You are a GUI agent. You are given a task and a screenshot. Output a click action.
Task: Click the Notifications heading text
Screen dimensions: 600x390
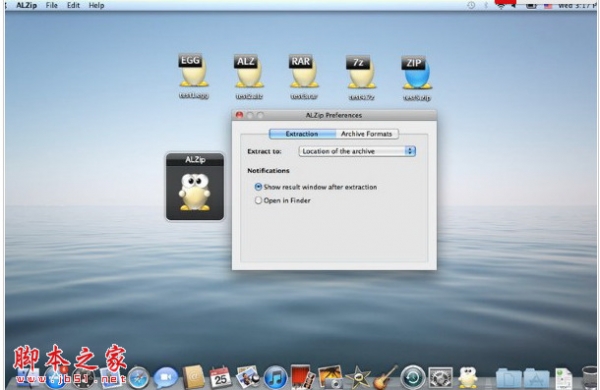(268, 170)
